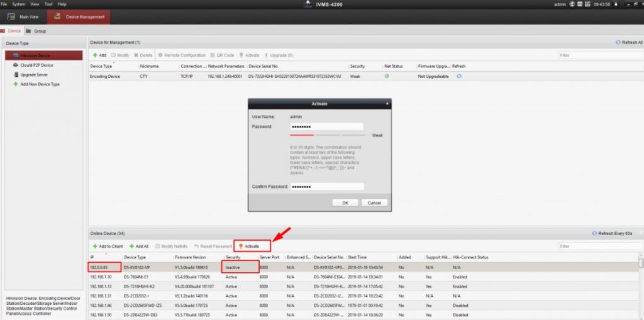Select the Device sub-tab
The height and width of the screenshot is (320, 644).
click(11, 31)
